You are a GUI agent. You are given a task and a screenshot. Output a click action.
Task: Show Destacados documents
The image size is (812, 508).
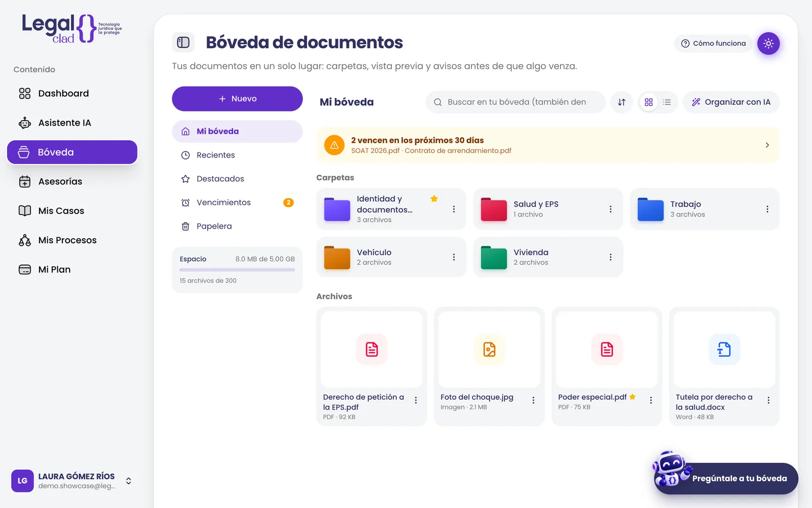tap(237, 179)
